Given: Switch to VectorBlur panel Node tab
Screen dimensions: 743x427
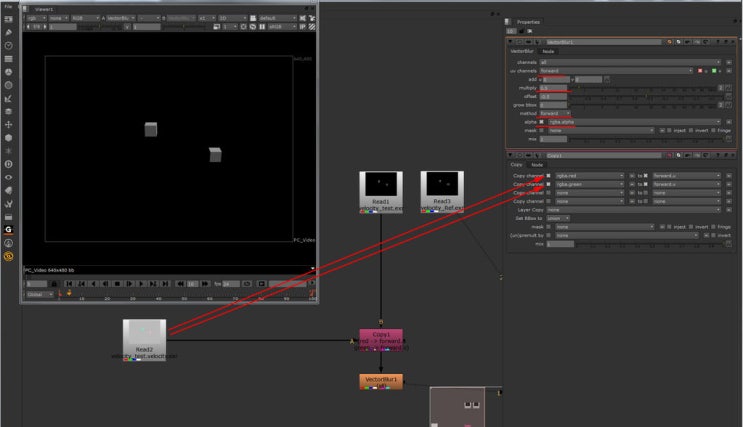Looking at the screenshot, I should (548, 51).
